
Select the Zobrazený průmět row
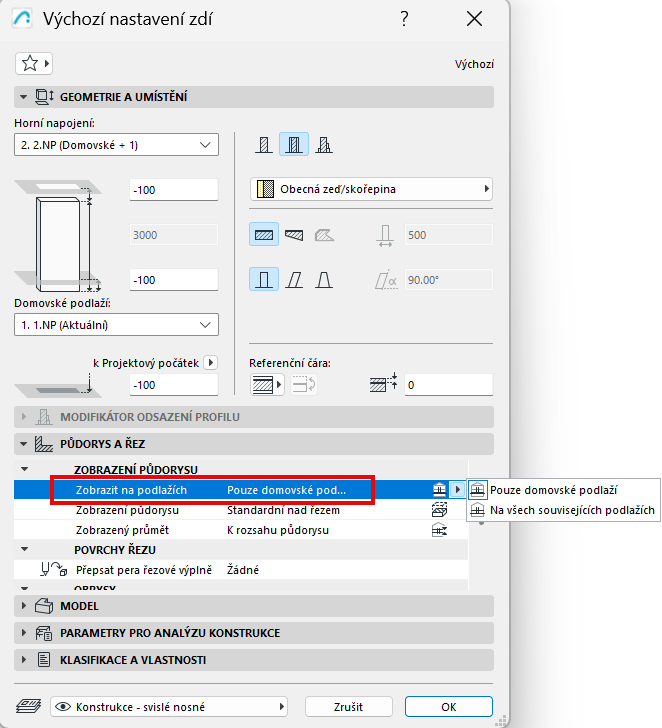coord(241,530)
